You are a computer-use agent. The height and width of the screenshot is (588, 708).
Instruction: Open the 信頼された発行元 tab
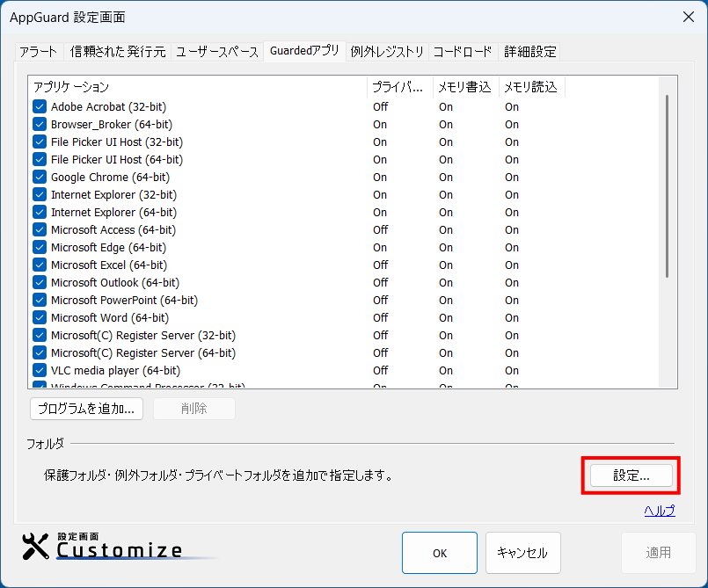(118, 52)
